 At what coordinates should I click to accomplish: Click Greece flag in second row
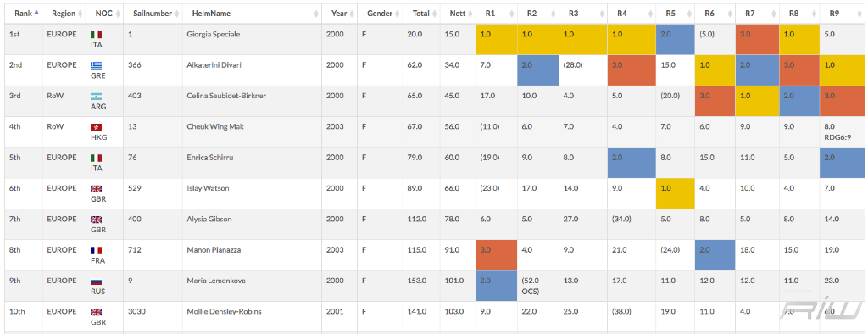(x=96, y=65)
